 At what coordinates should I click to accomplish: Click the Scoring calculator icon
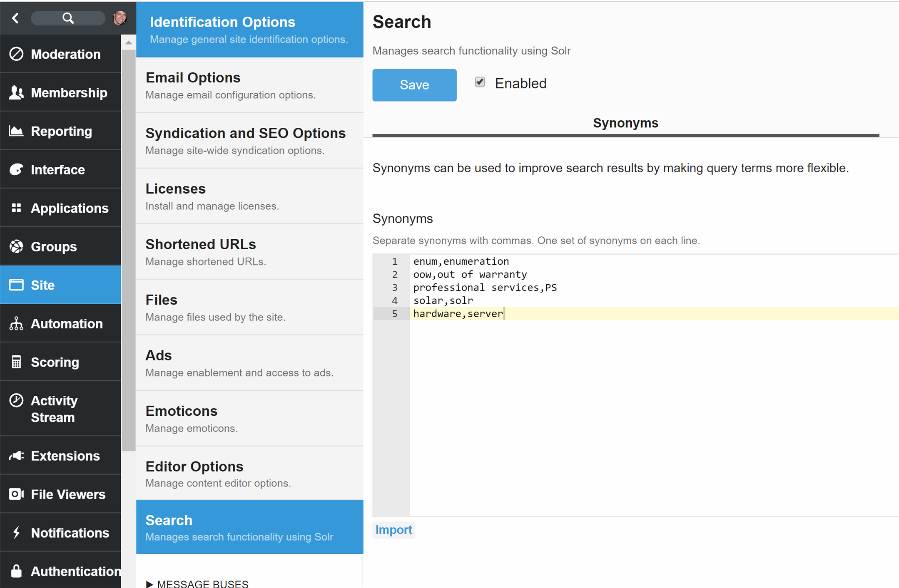16,362
